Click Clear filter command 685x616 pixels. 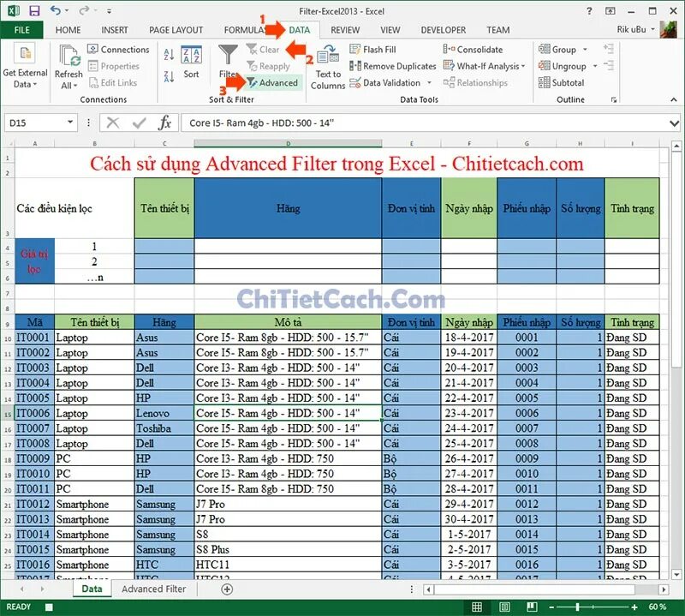[263, 50]
